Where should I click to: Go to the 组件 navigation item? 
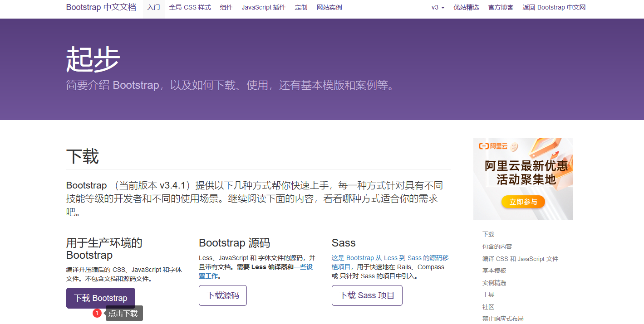coord(226,7)
